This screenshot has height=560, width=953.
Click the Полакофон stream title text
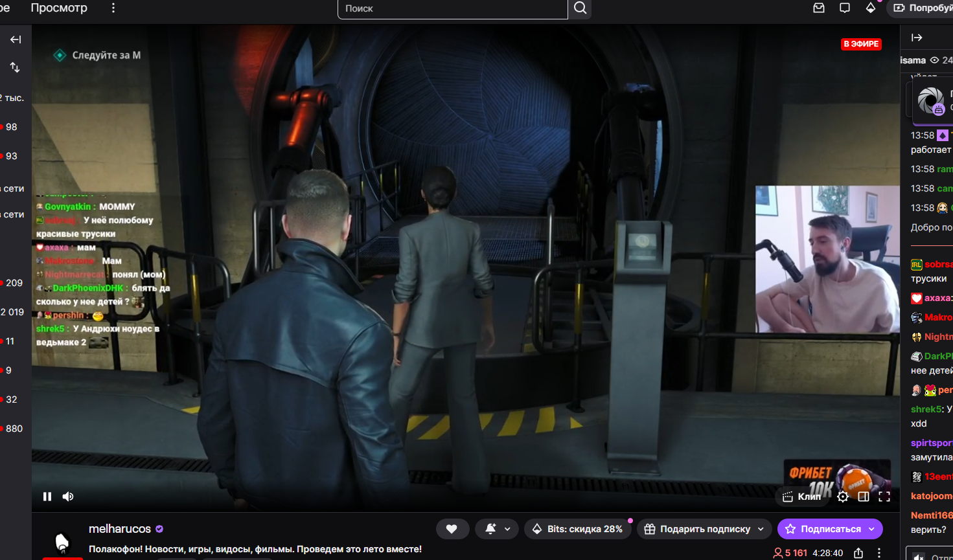(255, 549)
